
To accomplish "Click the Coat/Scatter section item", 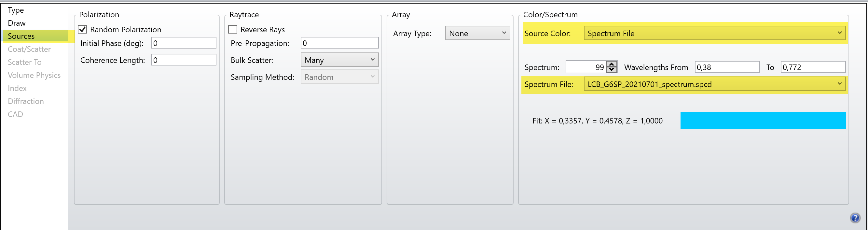I will click(29, 49).
